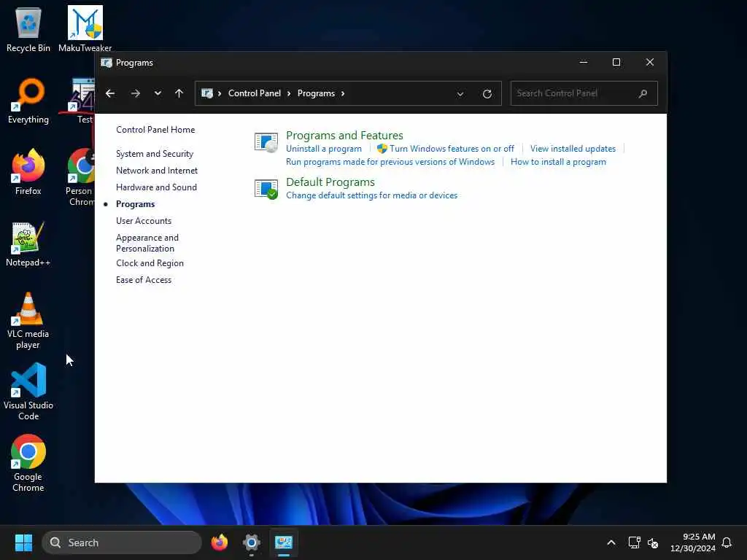The width and height of the screenshot is (747, 560).
Task: Open Appearance and Personalization category
Action: click(x=147, y=243)
